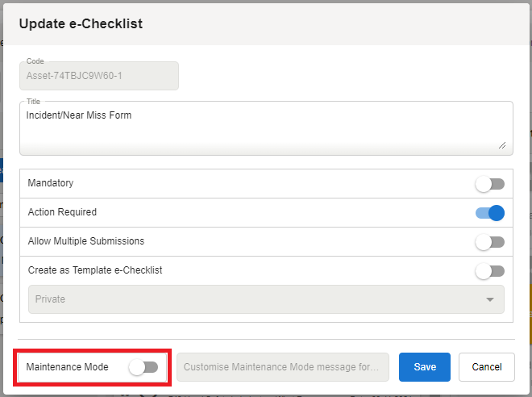Click the Mandatory label text

(x=51, y=183)
